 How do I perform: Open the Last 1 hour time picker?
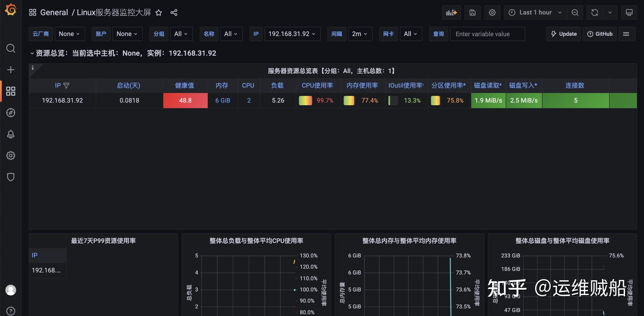tap(535, 13)
